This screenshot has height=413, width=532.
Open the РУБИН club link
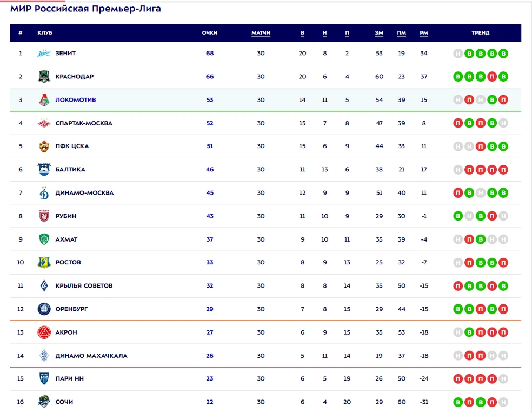click(x=66, y=216)
